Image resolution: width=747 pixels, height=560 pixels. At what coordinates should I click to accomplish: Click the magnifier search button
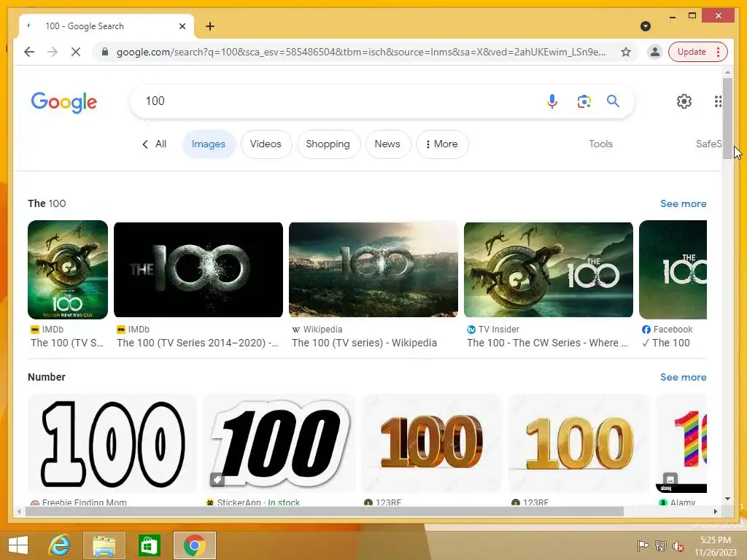point(613,101)
